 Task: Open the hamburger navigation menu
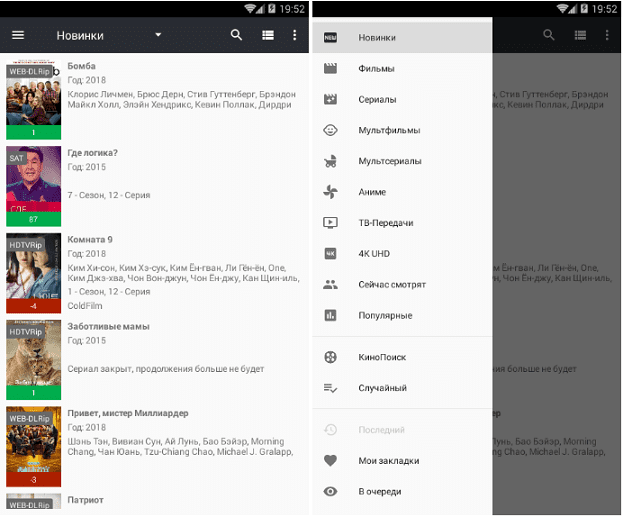17,35
